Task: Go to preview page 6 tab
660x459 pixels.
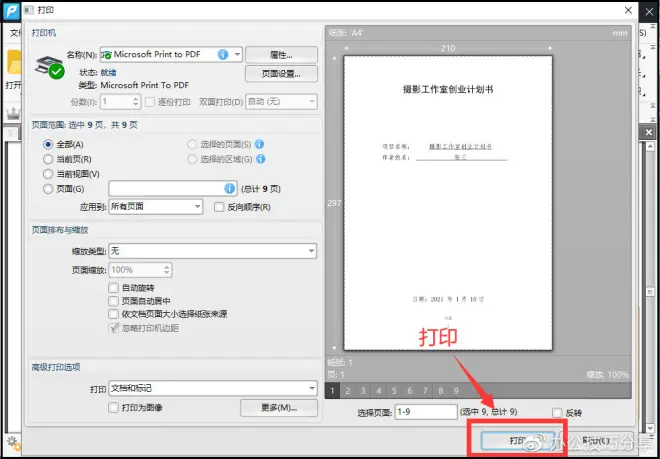Action: (x=410, y=391)
